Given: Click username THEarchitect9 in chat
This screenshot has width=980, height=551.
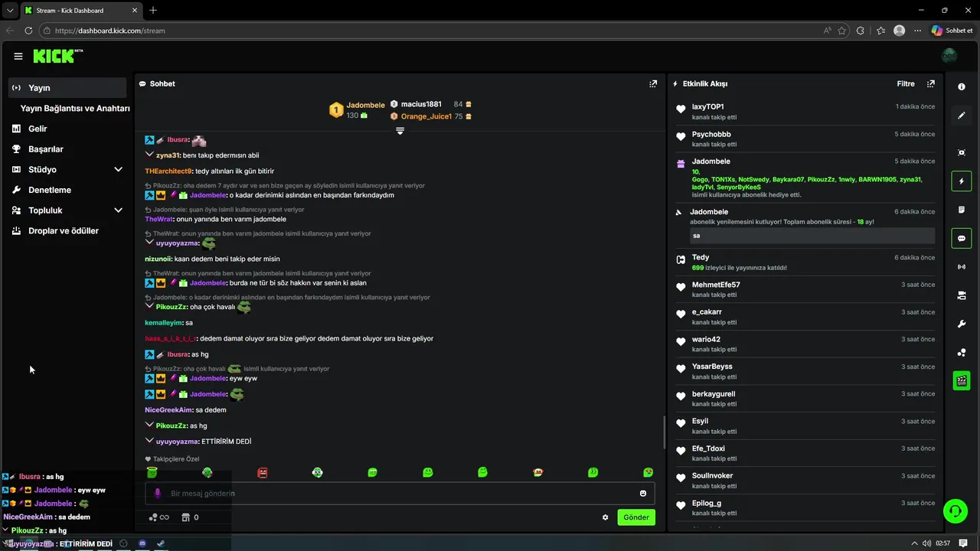Looking at the screenshot, I should [168, 171].
